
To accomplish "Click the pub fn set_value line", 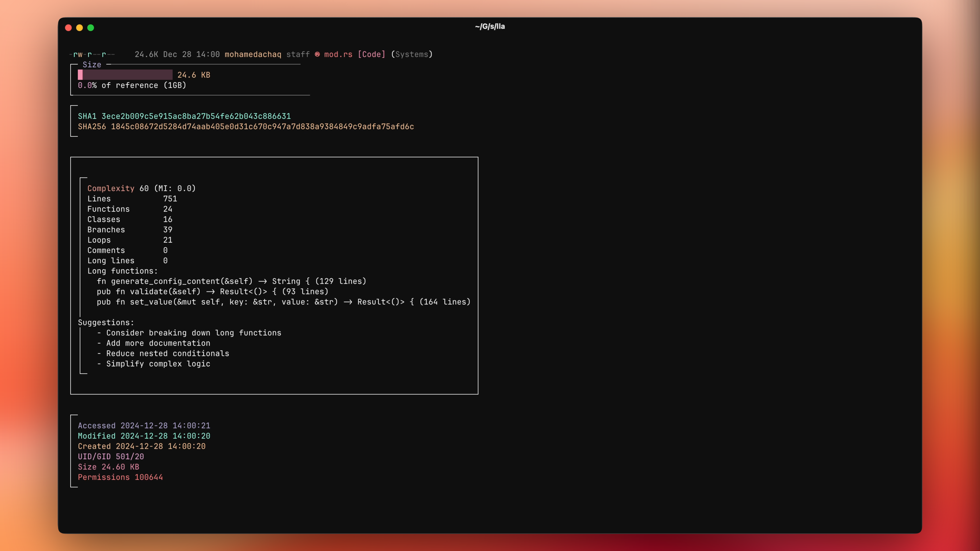I will (283, 302).
